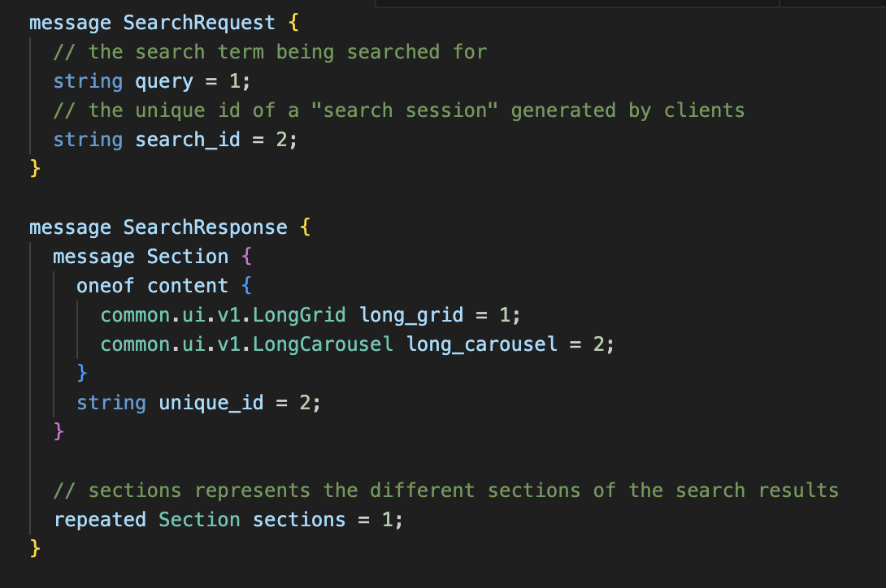
Task: Click the comment about search term
Action: 270,52
